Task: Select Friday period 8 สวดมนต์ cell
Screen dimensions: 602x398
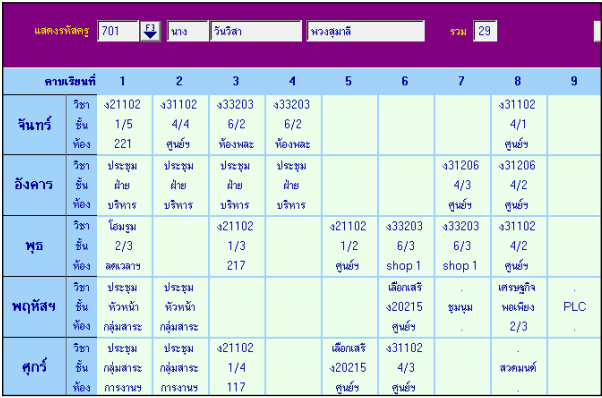Action: point(519,367)
